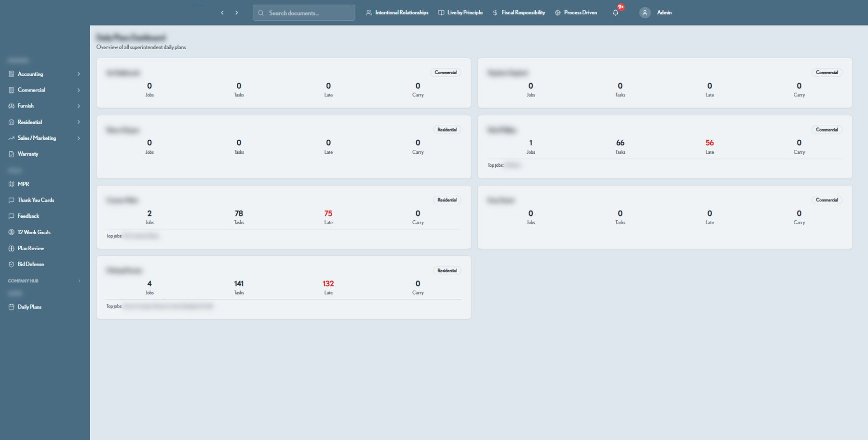Click the 66 Tasks value
The image size is (868, 440).
620,143
